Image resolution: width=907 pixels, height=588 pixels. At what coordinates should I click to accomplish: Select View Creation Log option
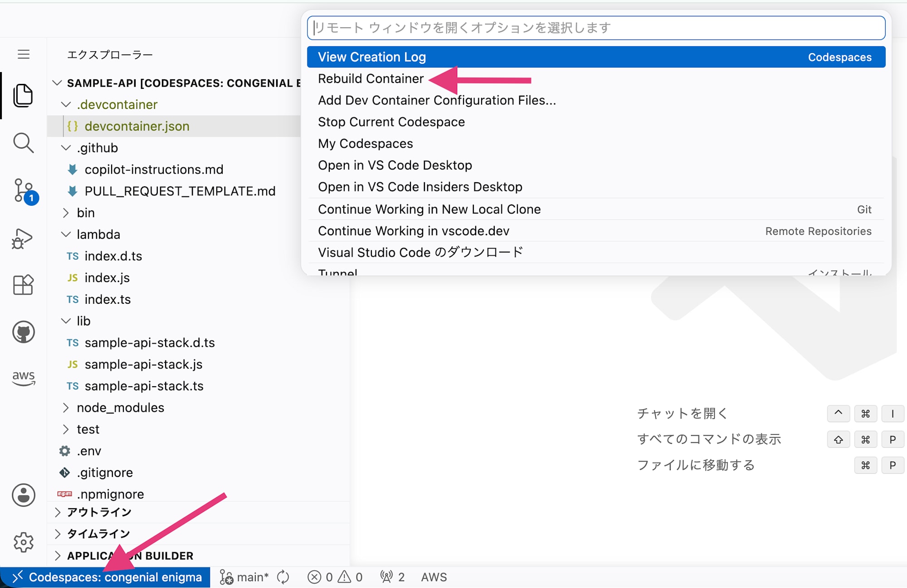pos(596,57)
